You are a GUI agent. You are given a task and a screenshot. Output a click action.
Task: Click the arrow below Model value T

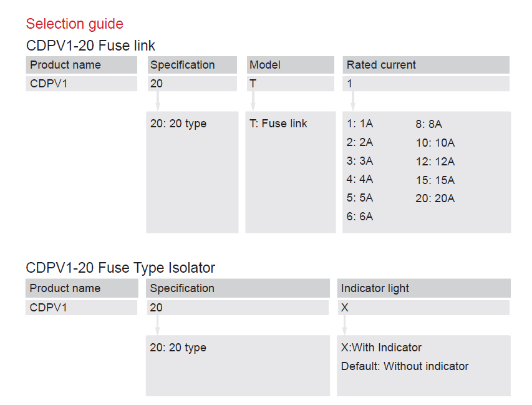tap(253, 101)
